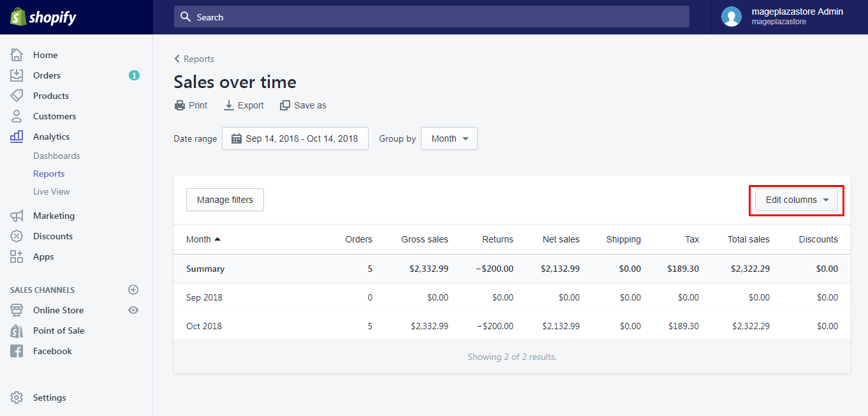Click the Discounts column header
Image resolution: width=868 pixels, height=416 pixels.
tap(818, 239)
